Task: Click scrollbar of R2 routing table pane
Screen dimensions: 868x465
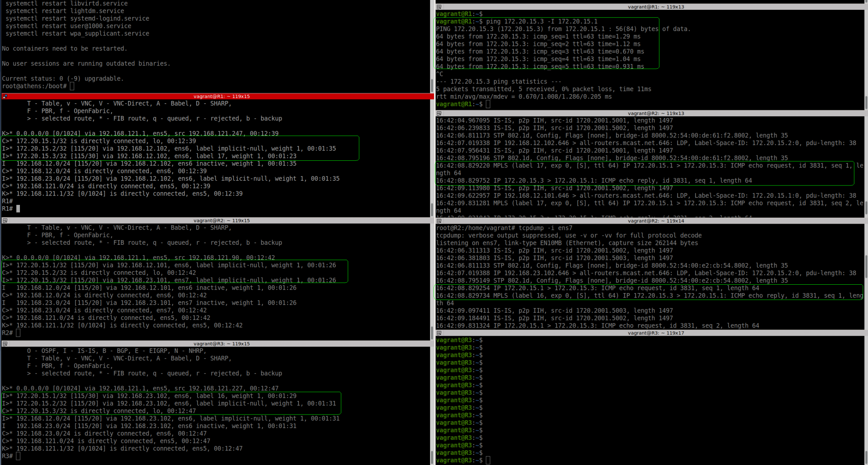Action: pos(432,282)
